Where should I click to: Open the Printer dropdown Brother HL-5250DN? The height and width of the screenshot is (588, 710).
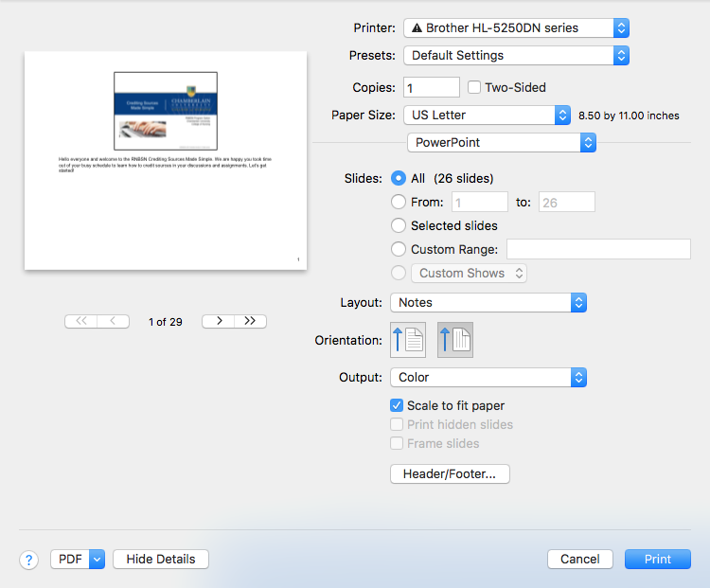516,28
